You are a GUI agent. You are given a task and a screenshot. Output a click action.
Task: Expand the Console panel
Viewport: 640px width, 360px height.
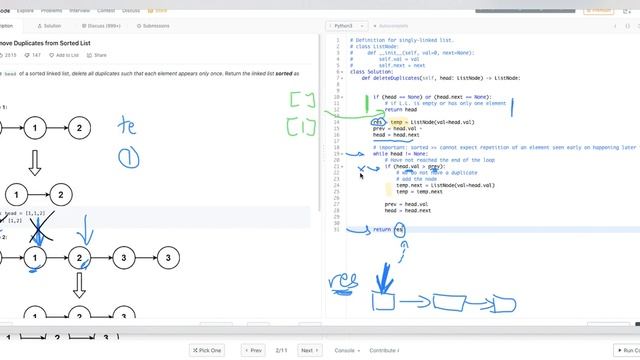point(347,350)
